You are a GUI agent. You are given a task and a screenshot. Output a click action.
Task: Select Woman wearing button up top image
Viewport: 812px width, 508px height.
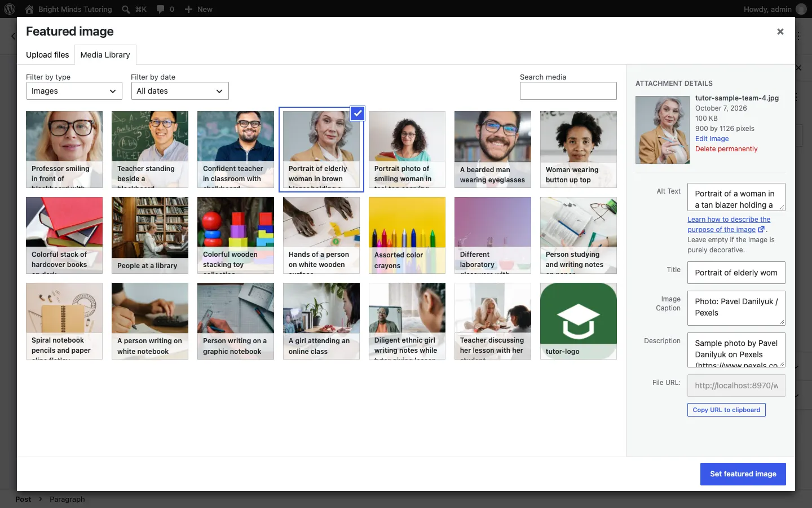(x=579, y=150)
